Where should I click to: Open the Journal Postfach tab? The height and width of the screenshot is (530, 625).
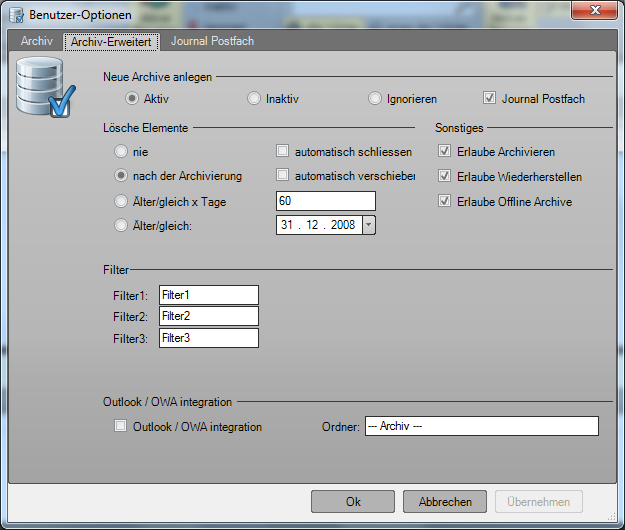pyautogui.click(x=211, y=42)
